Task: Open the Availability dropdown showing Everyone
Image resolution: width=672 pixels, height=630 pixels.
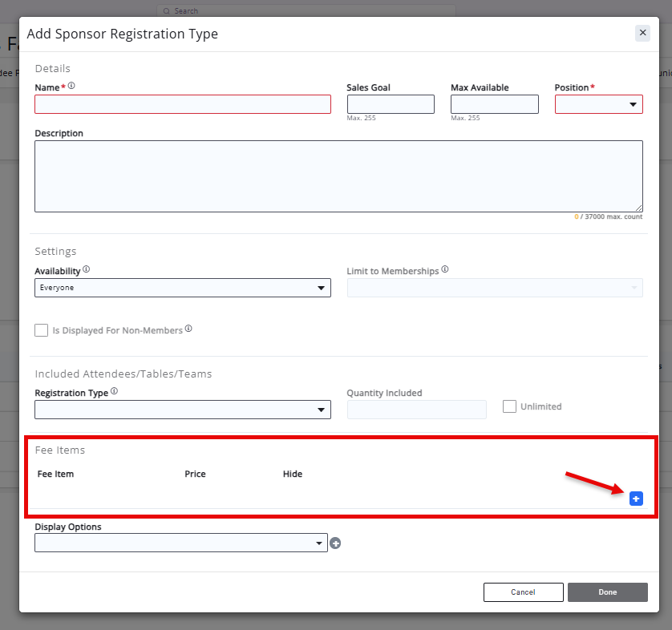Action: coord(183,288)
